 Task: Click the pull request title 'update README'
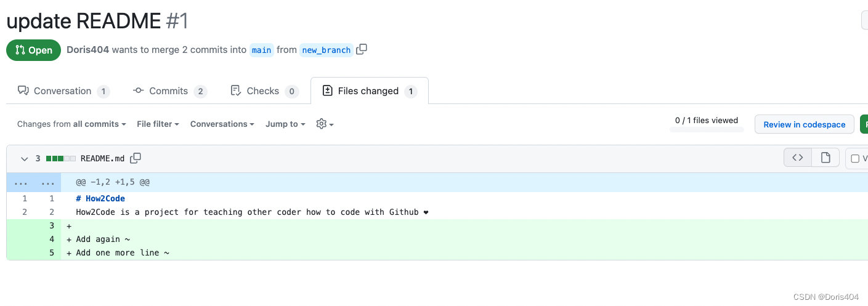[x=84, y=21]
